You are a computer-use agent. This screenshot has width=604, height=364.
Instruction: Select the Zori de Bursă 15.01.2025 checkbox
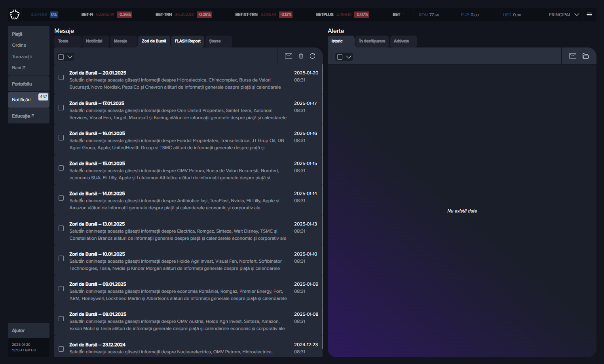click(x=61, y=168)
